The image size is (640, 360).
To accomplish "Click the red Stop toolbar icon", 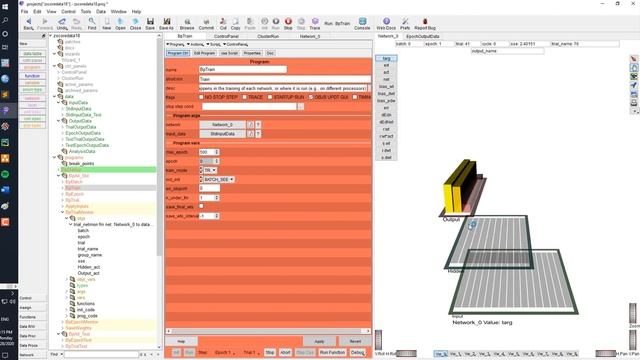I will coord(288,23).
